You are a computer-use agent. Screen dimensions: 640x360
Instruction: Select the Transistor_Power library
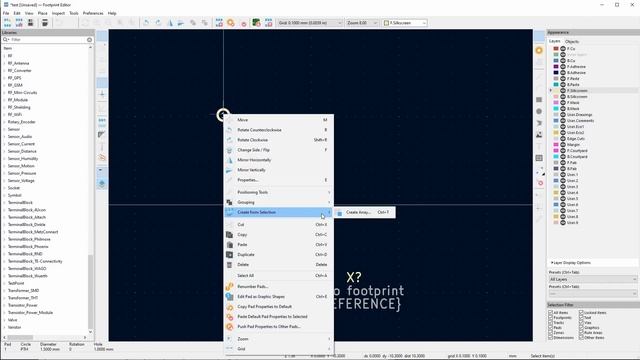22,305
